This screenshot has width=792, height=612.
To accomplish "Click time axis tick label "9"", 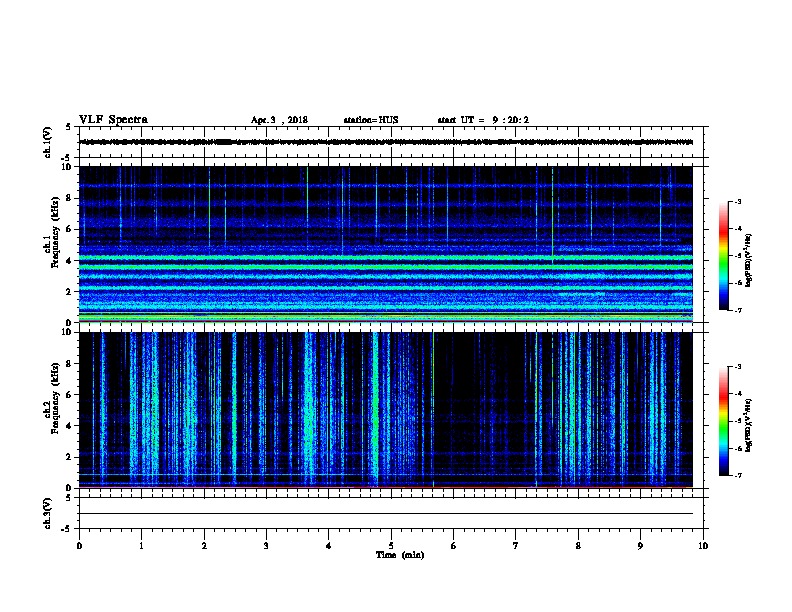I will pyautogui.click(x=640, y=546).
